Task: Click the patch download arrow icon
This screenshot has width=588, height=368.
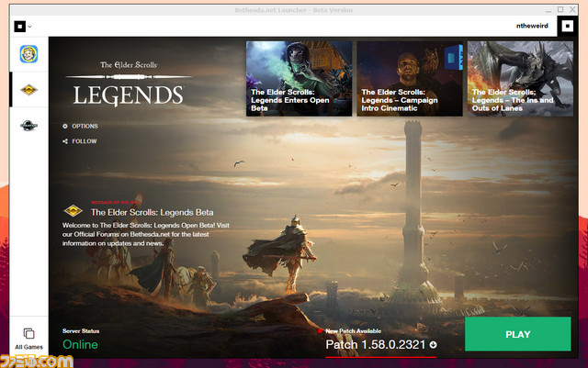Action: click(433, 345)
